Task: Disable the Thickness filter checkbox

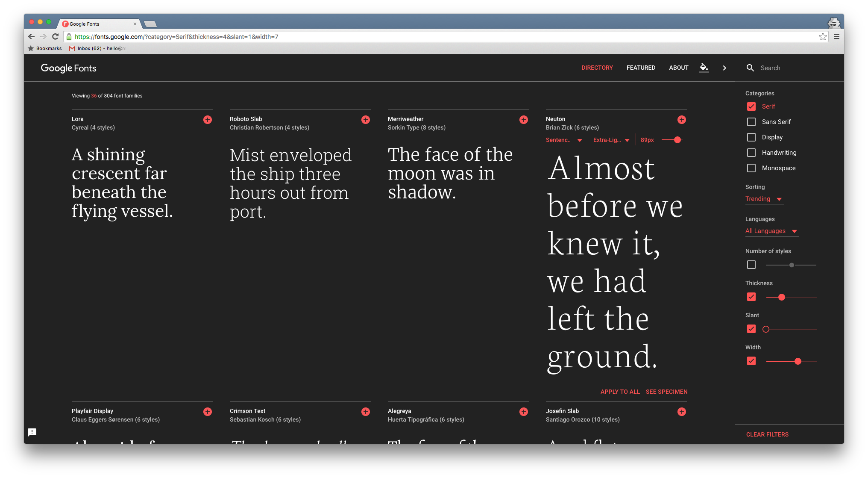Action: (751, 297)
